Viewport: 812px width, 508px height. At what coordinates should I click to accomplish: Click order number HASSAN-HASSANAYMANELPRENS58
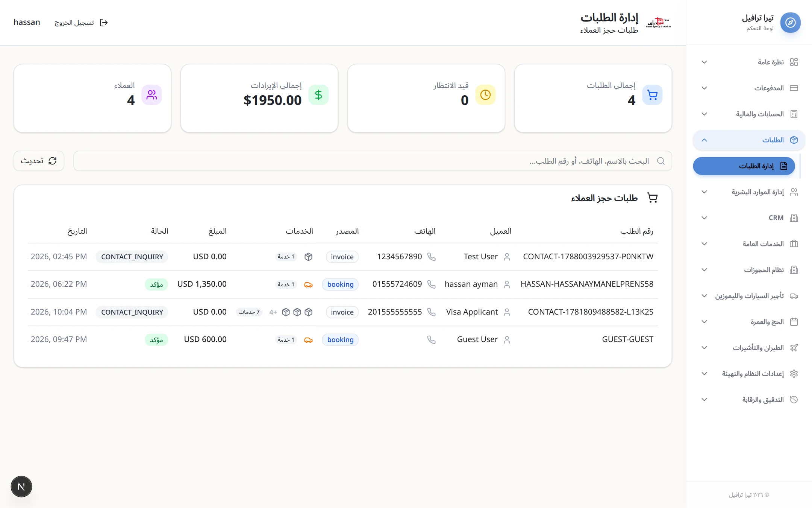pos(587,284)
